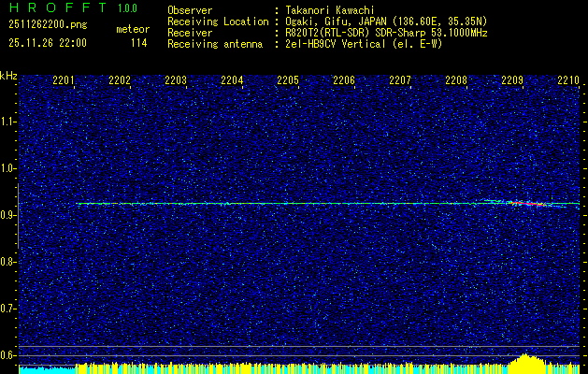The width and height of the screenshot is (588, 374).
Task: Click the grey vertical frequency range bar
Action: pos(18,216)
